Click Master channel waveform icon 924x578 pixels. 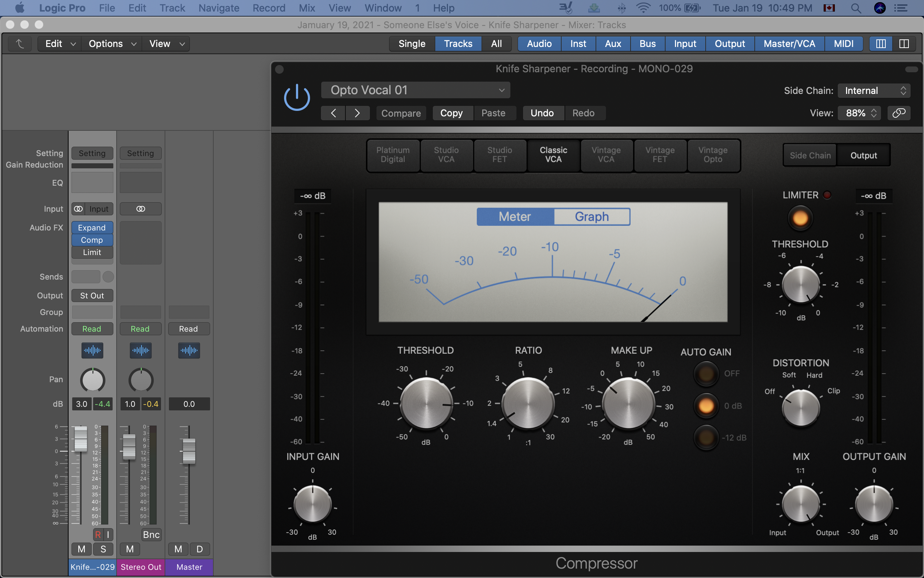[189, 350]
